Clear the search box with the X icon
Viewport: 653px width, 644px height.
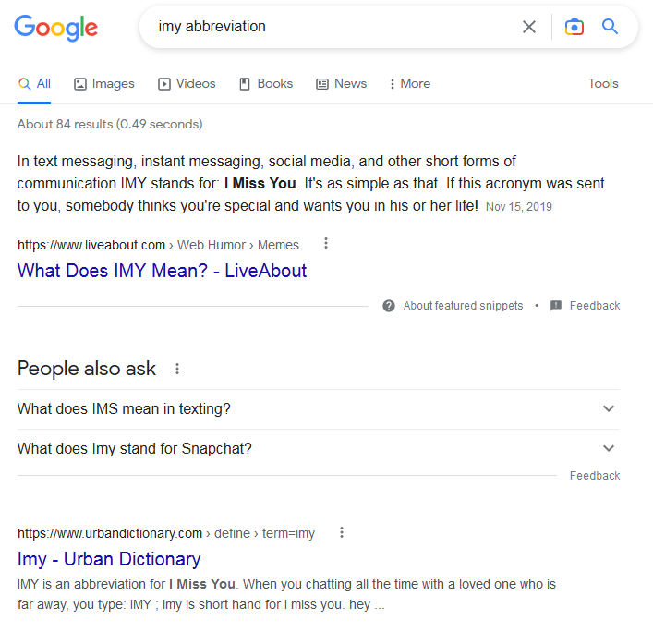[529, 27]
